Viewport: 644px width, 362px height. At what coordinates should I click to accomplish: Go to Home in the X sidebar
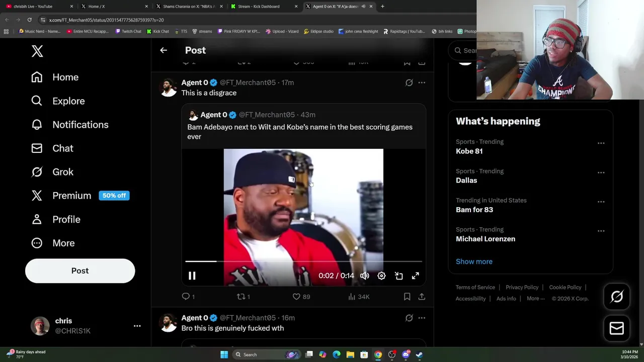pyautogui.click(x=55, y=77)
